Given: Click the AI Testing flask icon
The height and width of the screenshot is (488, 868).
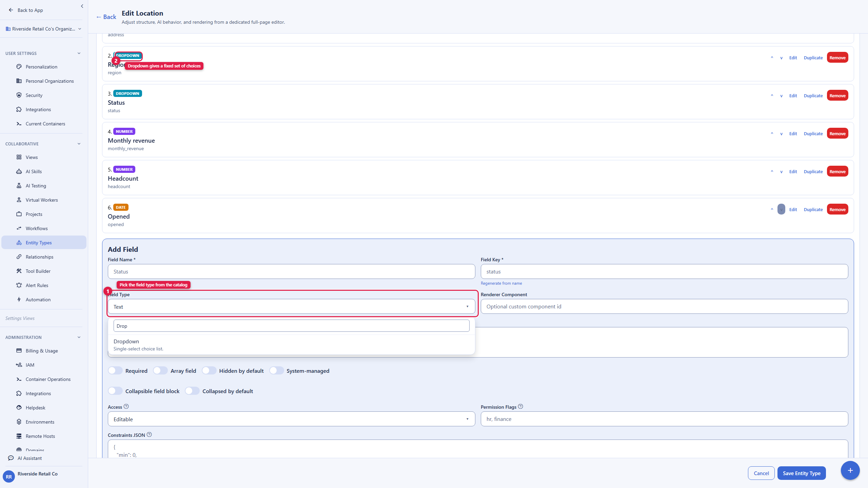Looking at the screenshot, I should (x=19, y=186).
